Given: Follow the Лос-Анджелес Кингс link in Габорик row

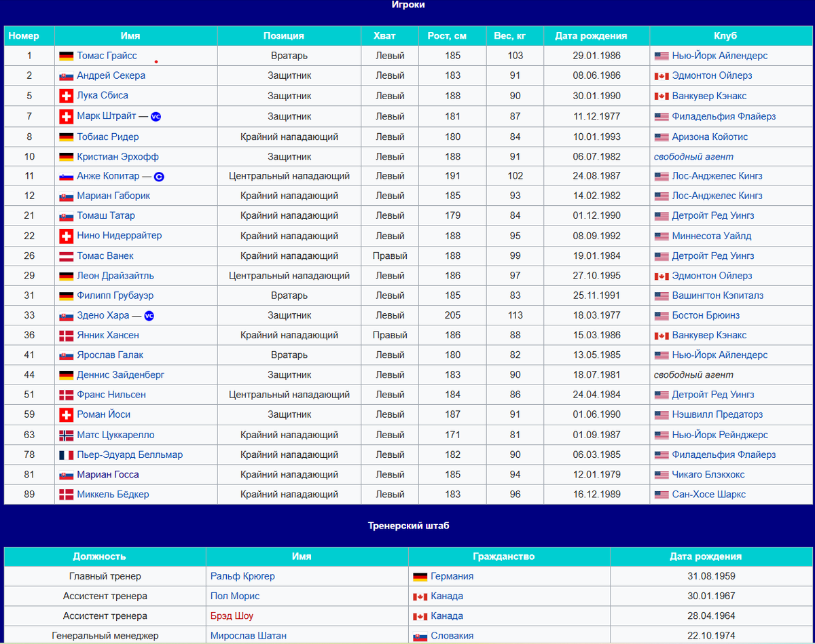Looking at the screenshot, I should pos(717,196).
